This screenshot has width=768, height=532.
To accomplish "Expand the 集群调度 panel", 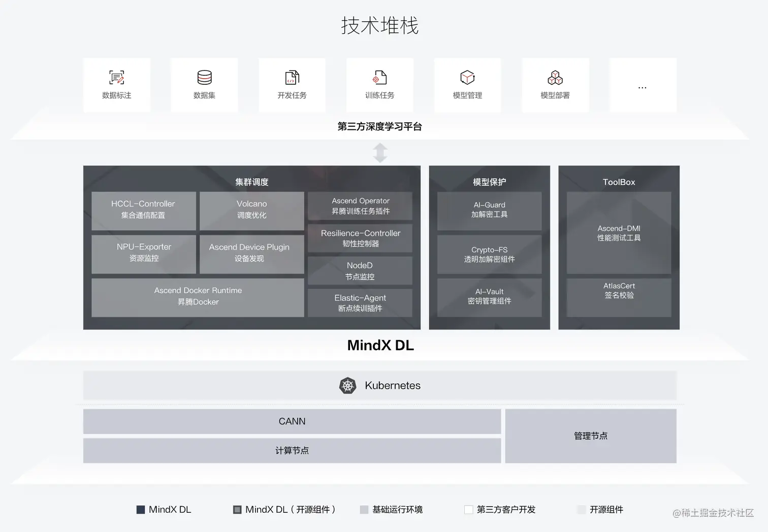I will 251,181.
